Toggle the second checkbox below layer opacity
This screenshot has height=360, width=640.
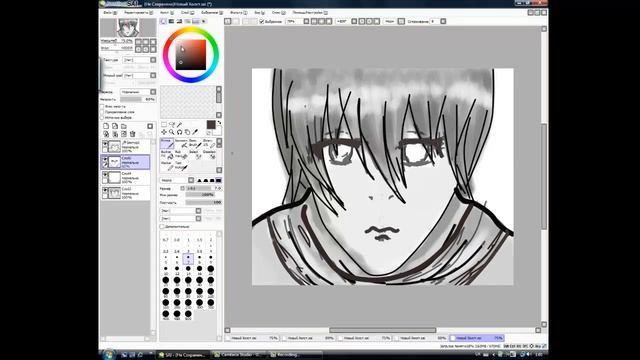[102, 112]
